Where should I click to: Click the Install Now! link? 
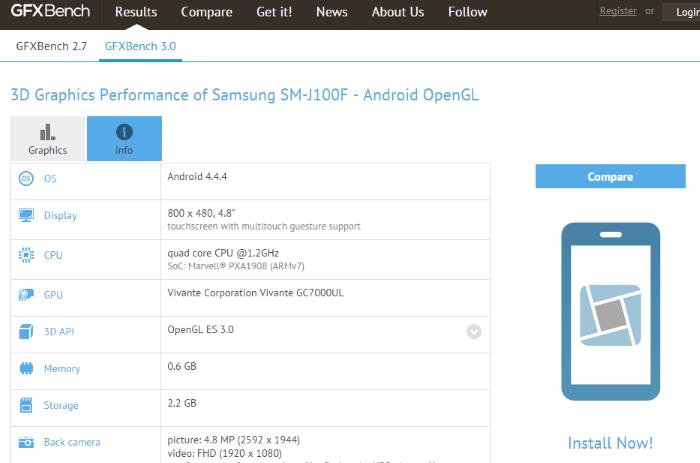[610, 442]
